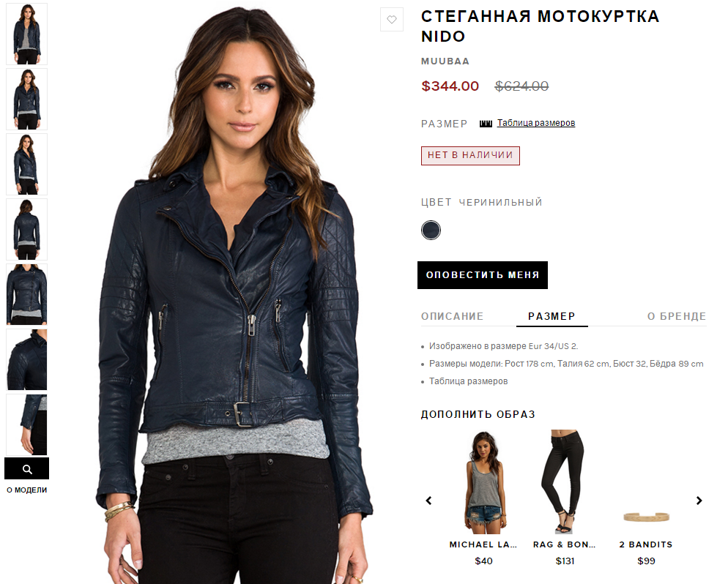View the shoulder close-up thumbnail
The image size is (728, 584).
pos(27,359)
